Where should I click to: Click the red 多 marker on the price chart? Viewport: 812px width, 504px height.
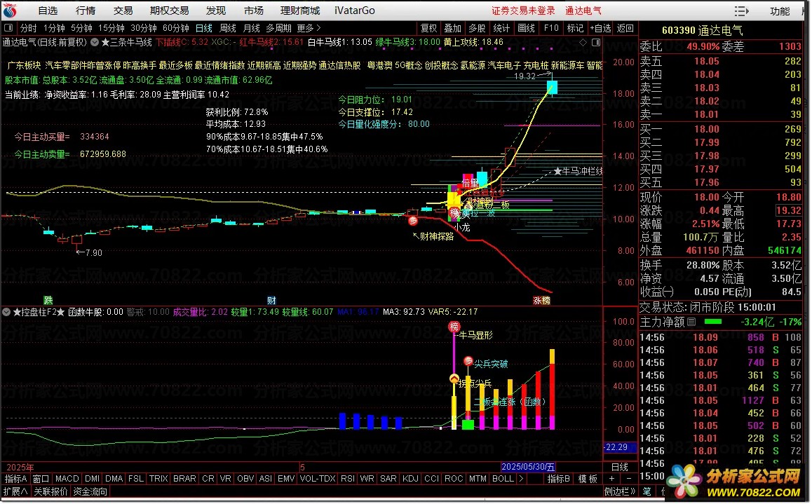pos(413,221)
